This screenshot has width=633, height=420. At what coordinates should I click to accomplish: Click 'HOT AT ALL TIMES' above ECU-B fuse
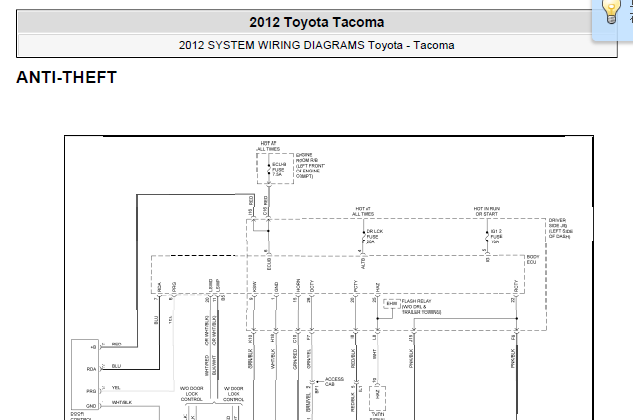click(268, 146)
